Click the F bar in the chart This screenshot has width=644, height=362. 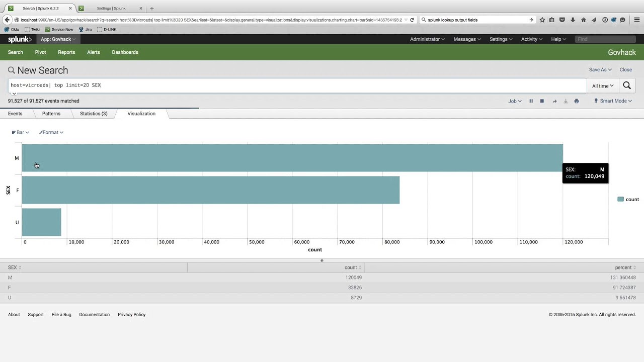coord(210,190)
